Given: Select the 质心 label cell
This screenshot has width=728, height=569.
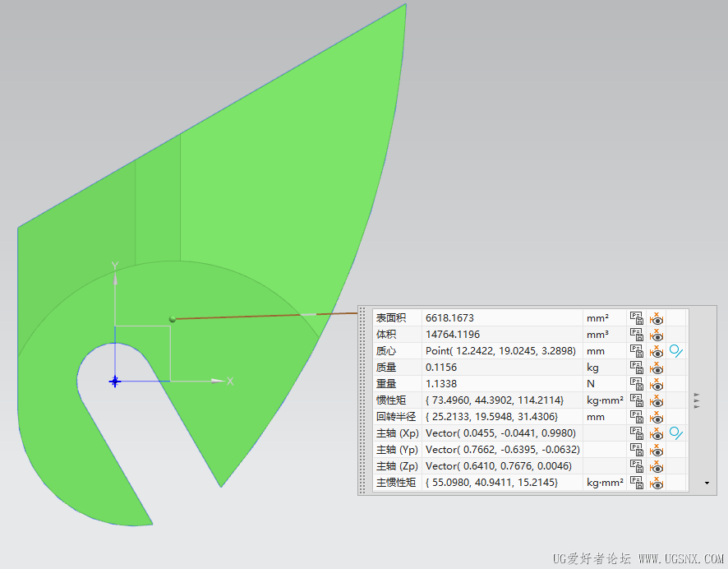Looking at the screenshot, I should click(x=398, y=351).
